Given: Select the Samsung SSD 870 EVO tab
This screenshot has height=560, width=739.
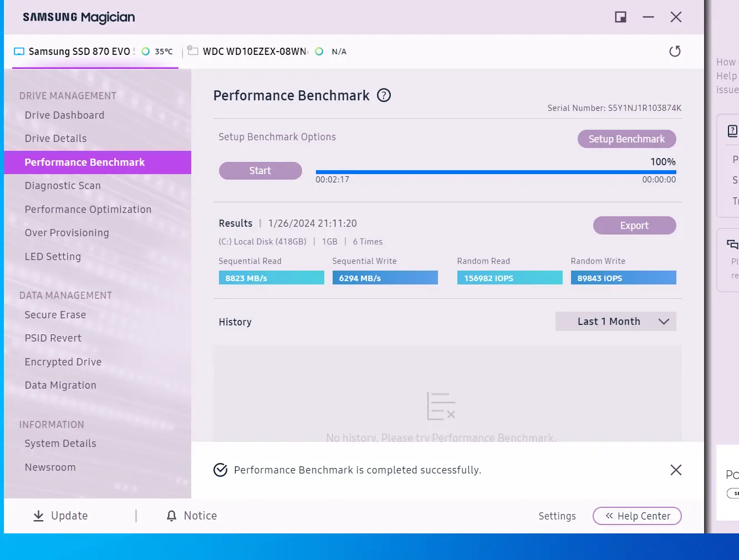Looking at the screenshot, I should coord(95,52).
